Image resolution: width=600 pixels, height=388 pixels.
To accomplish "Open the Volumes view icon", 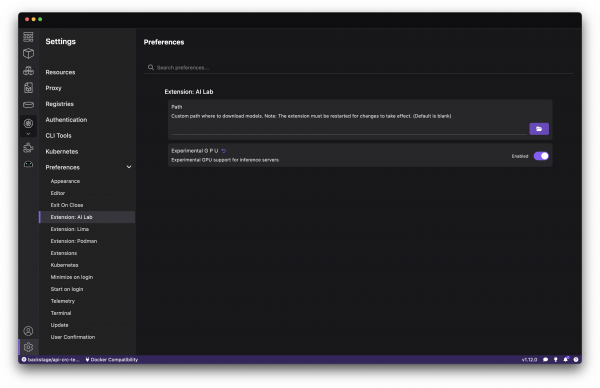I will 28,105.
